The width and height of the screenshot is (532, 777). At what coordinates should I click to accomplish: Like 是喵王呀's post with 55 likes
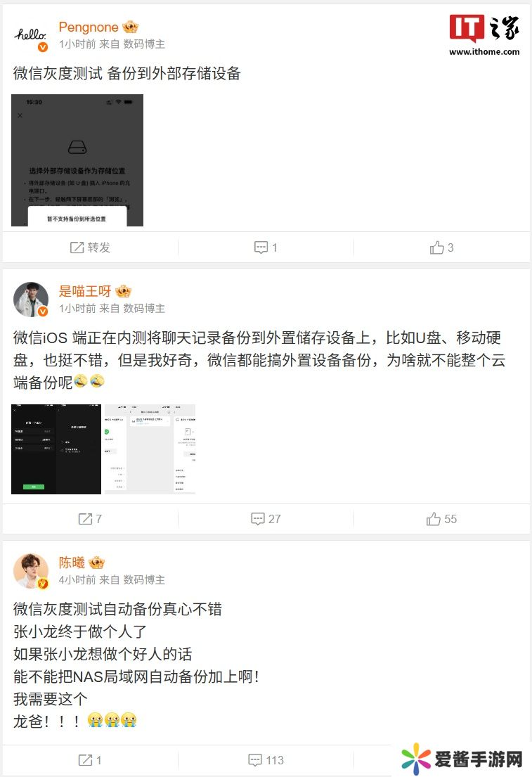(x=441, y=519)
